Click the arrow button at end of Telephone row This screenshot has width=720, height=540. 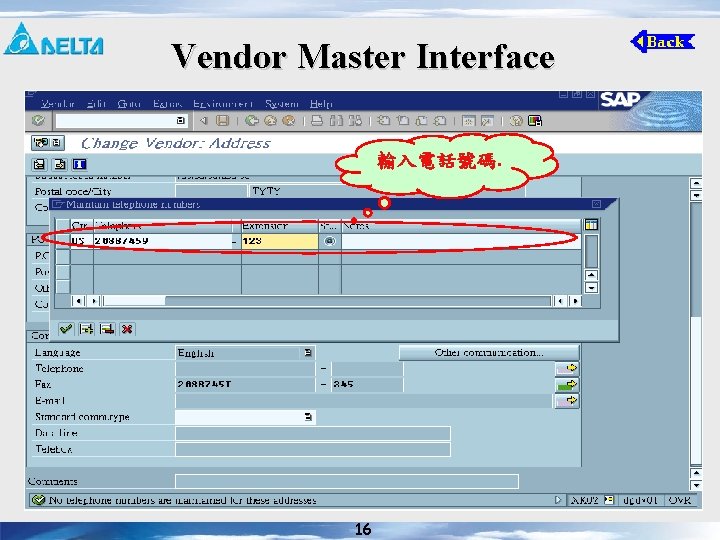click(x=567, y=368)
